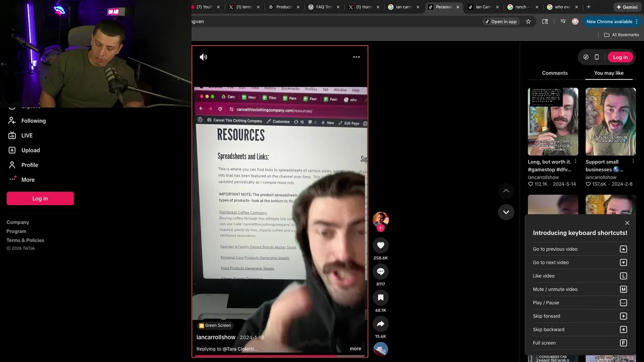Viewport: 644px width, 362px height.
Task: Open Chrome's media controls icon
Action: tap(562, 22)
